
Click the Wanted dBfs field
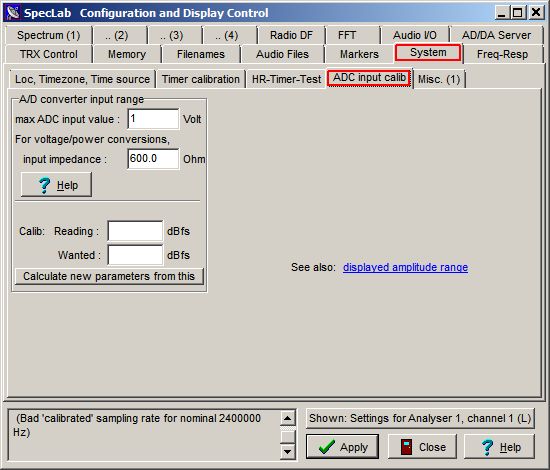pyautogui.click(x=135, y=255)
